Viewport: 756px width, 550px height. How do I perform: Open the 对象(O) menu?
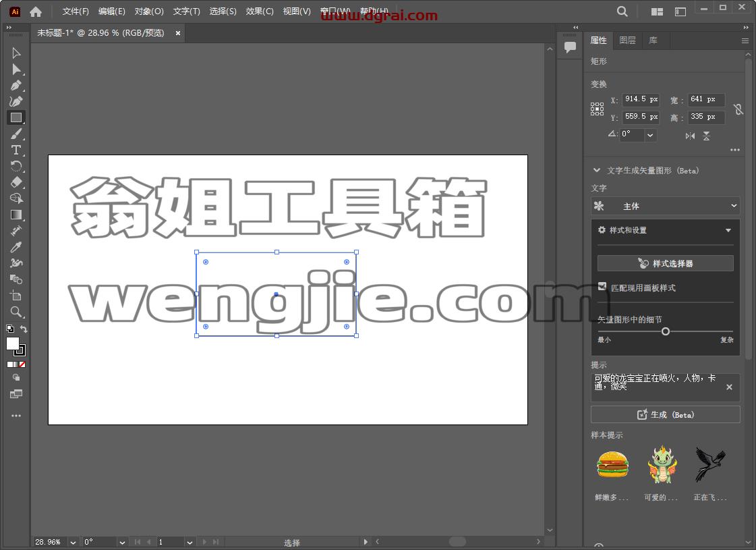coord(149,11)
